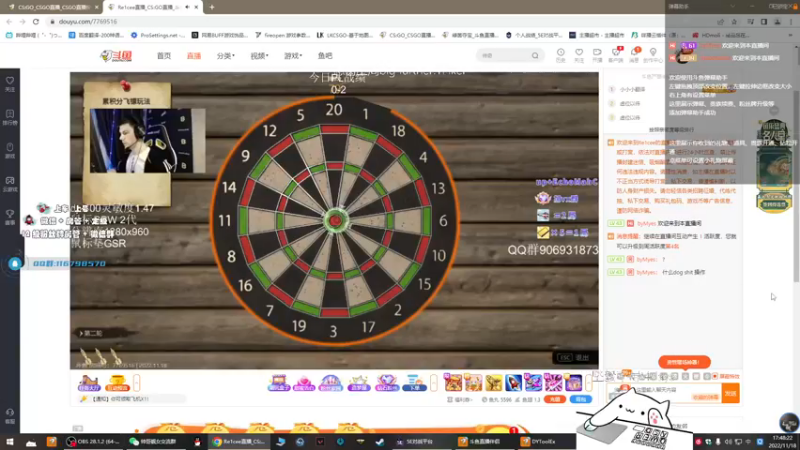Screen dimensions: 800x450
Task: Expand the 视频 video dropdown
Action: tap(259, 56)
